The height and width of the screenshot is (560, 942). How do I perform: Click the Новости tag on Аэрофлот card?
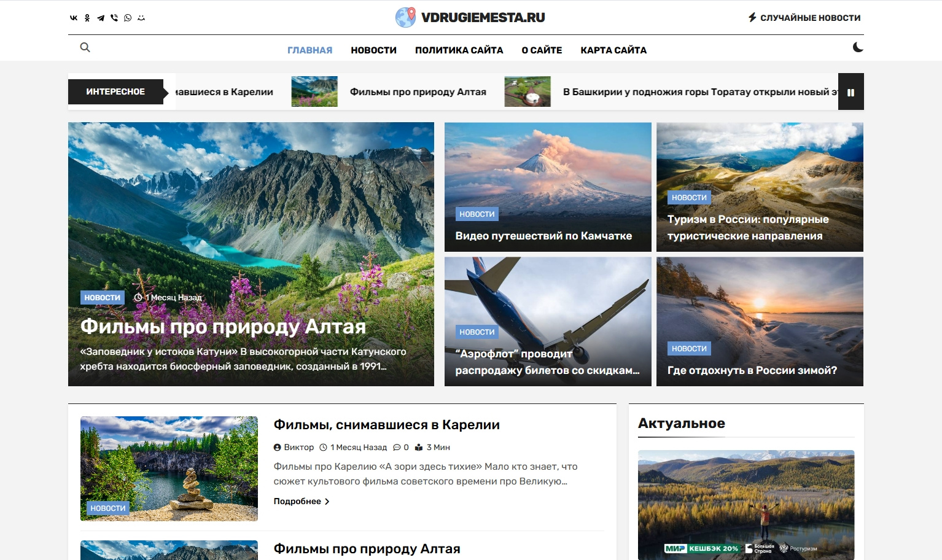pos(477,332)
